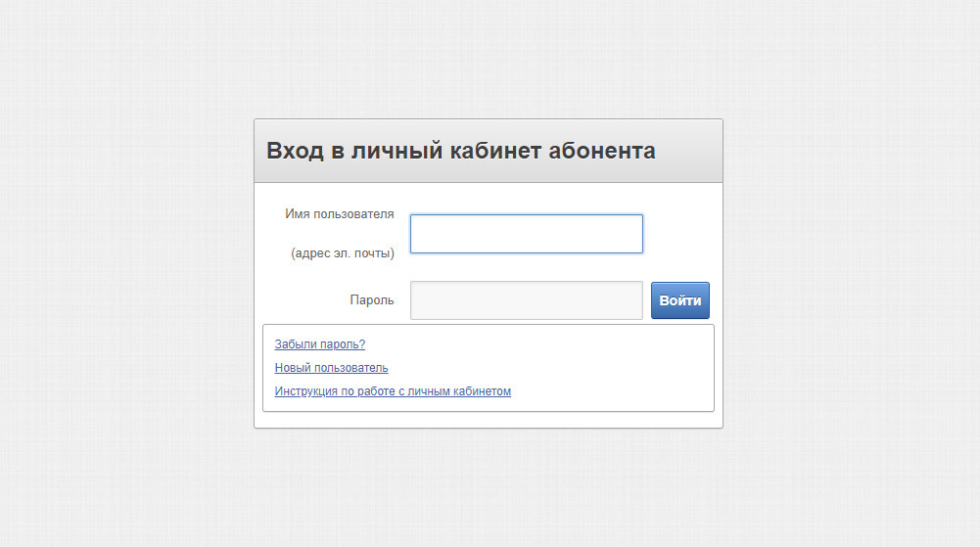Click the Имя пользователя text input field

(527, 234)
